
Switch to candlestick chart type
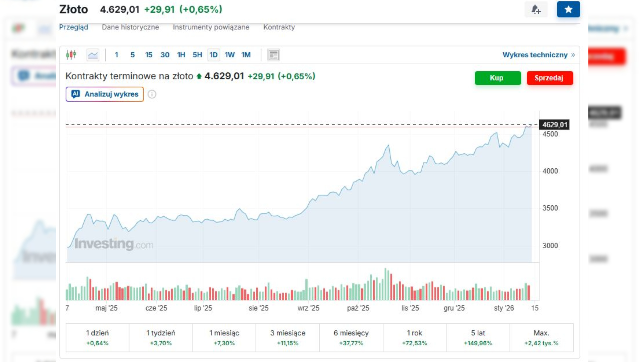pyautogui.click(x=71, y=55)
